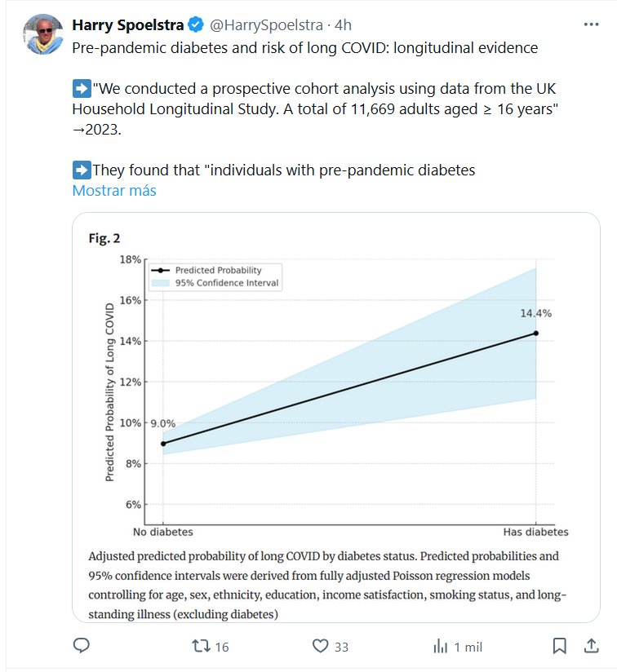Expand tweet text with Mostrar más
The width and height of the screenshot is (617, 672).
[114, 191]
